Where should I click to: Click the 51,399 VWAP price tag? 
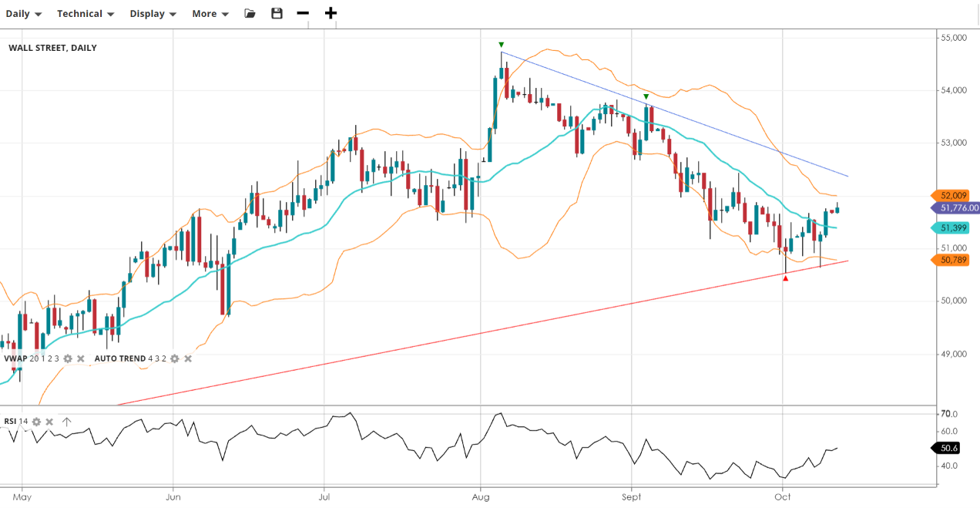coord(951,228)
